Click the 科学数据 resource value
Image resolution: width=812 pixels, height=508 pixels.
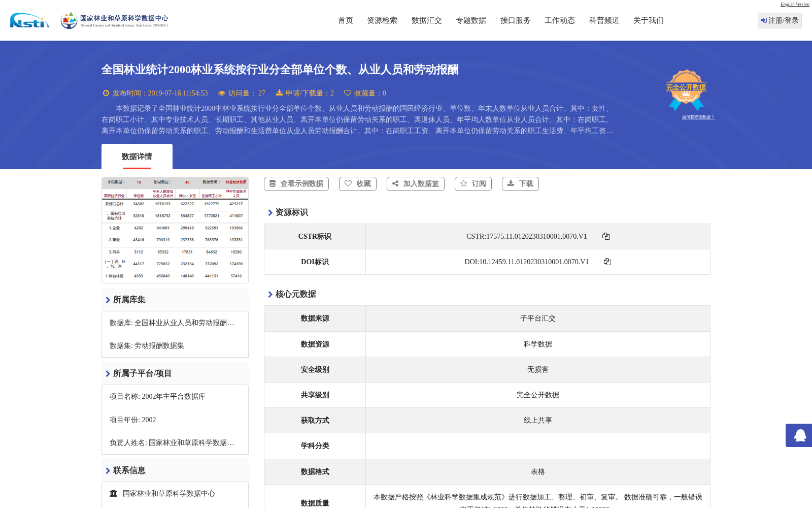pyautogui.click(x=538, y=344)
